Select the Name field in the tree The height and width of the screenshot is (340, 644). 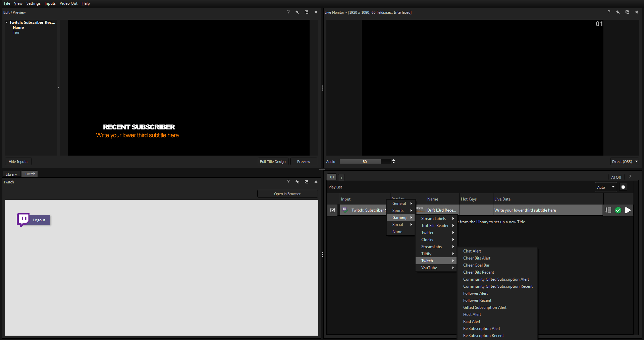click(x=18, y=27)
